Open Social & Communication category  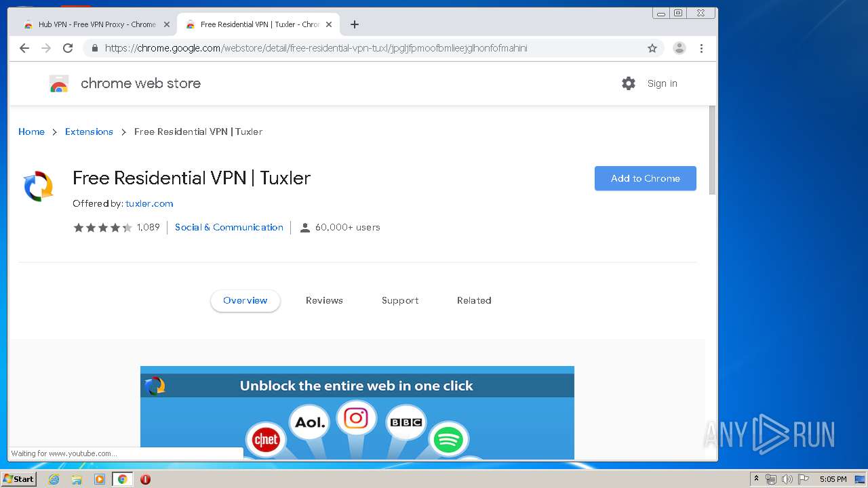coord(229,227)
